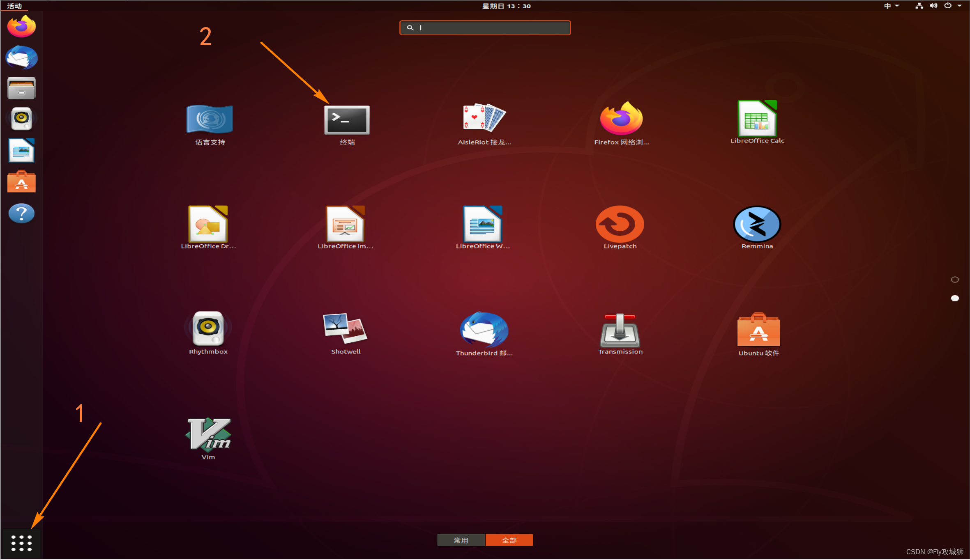Open 语言支持 language support settings
This screenshot has height=560, width=970.
click(x=210, y=119)
